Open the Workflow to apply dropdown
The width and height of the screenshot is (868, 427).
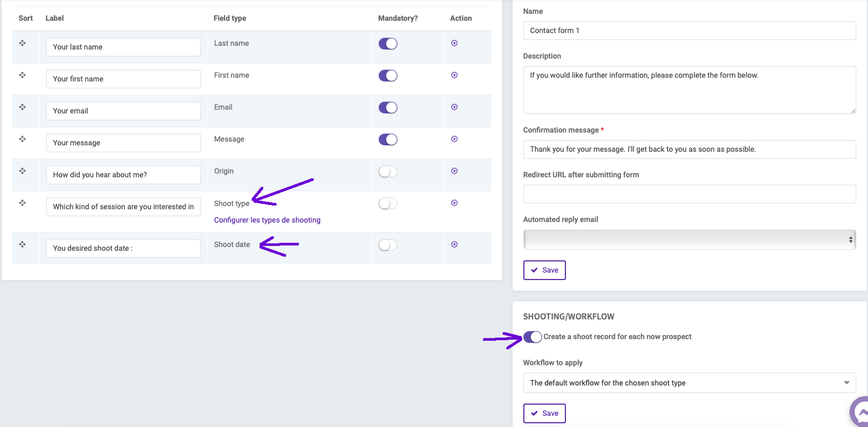pos(689,383)
